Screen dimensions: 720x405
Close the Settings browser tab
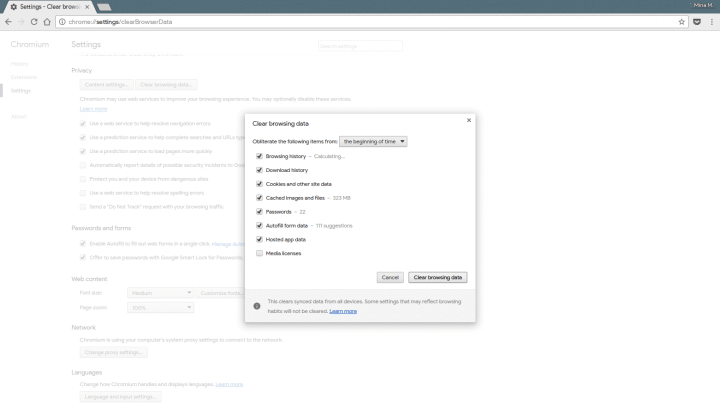87,7
